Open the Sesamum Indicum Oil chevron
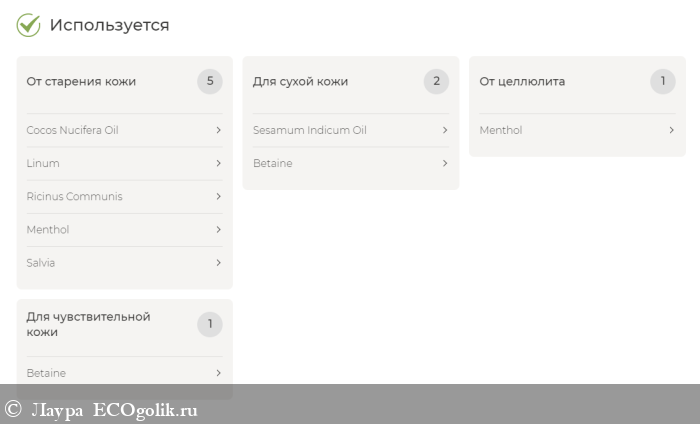 445,130
